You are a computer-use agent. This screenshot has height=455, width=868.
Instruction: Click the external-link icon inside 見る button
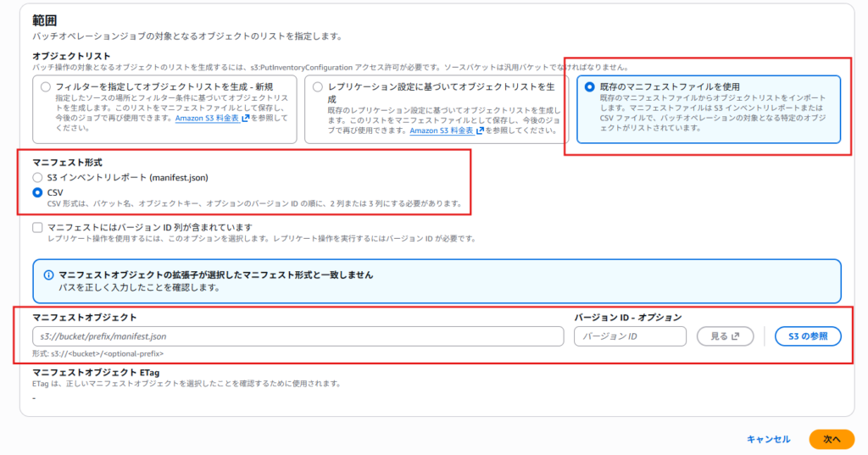(x=737, y=336)
